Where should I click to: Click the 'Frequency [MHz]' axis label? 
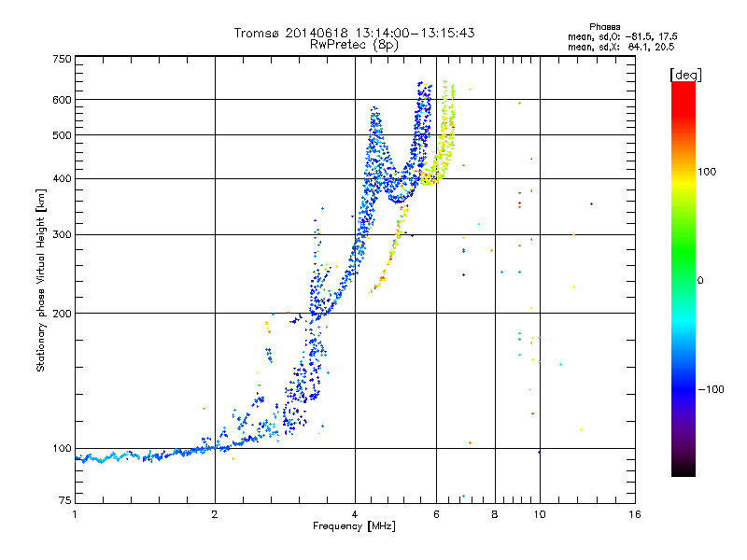tap(354, 526)
